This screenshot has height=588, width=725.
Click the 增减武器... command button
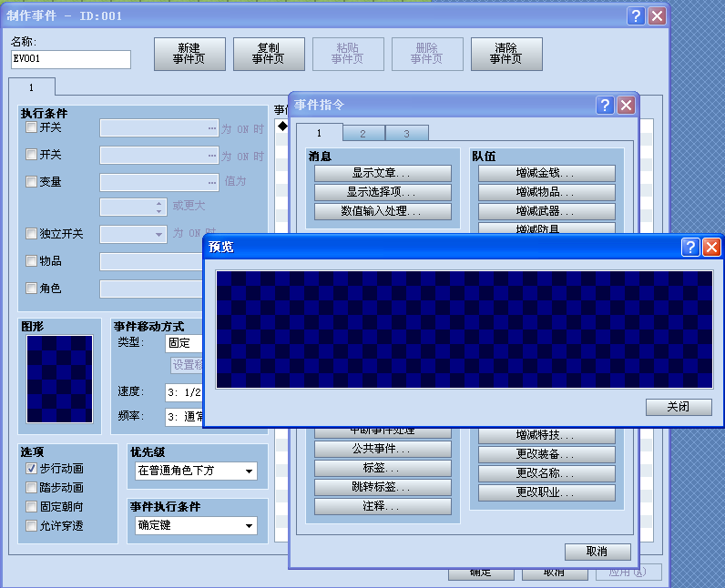546,211
